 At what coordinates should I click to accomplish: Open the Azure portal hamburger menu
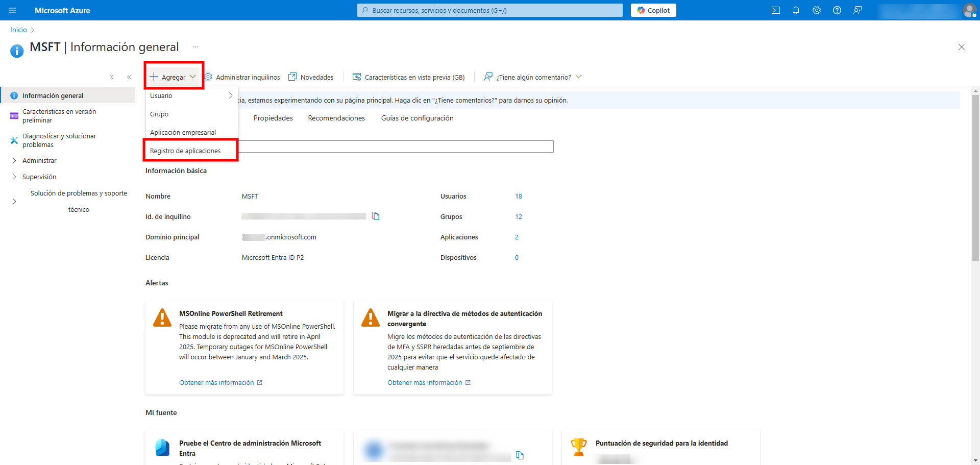pos(12,10)
